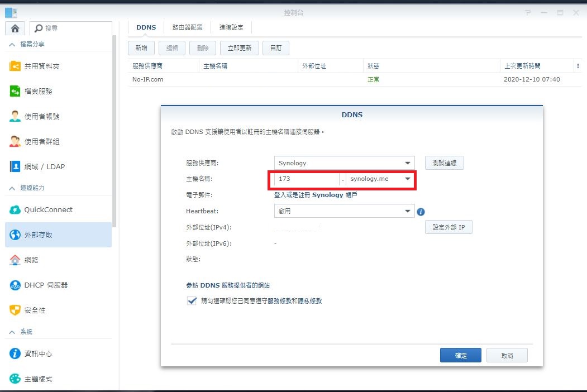Click the 2020-12-10 07:40 timestamp
This screenshot has height=392, width=587.
(532, 79)
